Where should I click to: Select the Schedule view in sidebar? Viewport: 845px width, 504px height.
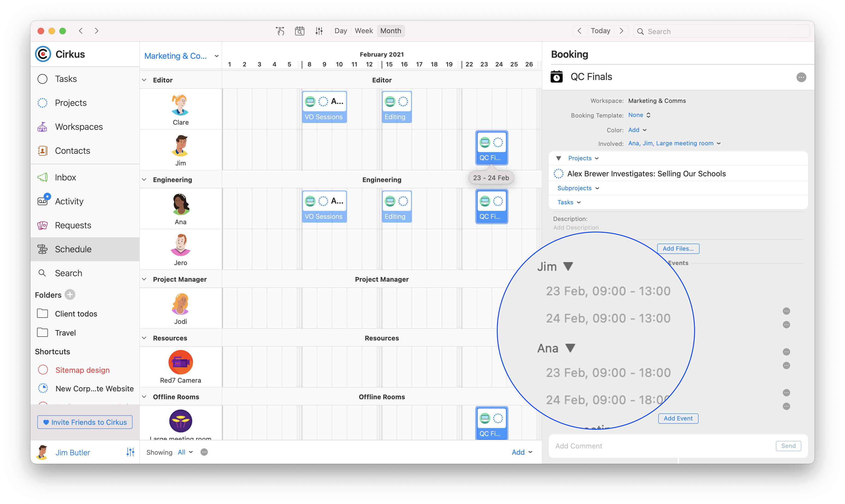[x=85, y=249]
